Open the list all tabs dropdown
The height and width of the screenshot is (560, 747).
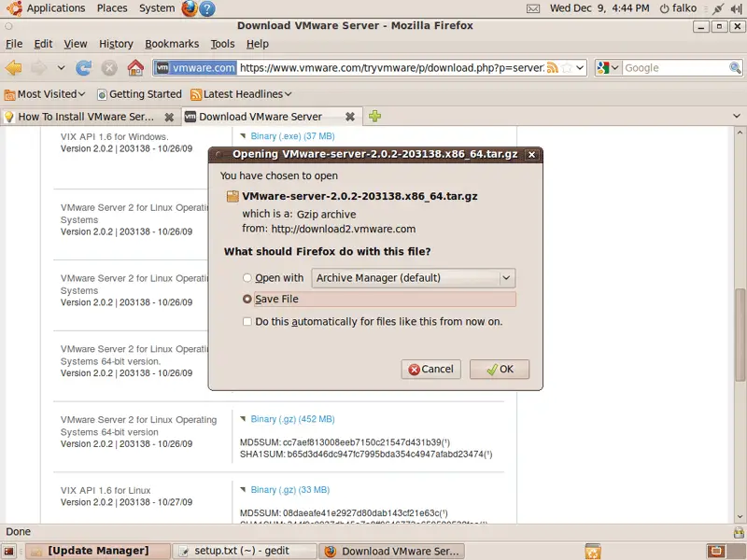tap(737, 116)
